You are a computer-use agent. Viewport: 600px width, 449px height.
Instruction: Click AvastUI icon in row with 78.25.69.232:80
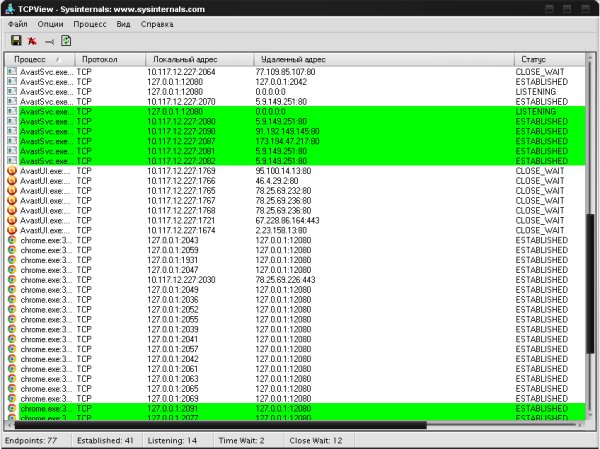click(12, 191)
